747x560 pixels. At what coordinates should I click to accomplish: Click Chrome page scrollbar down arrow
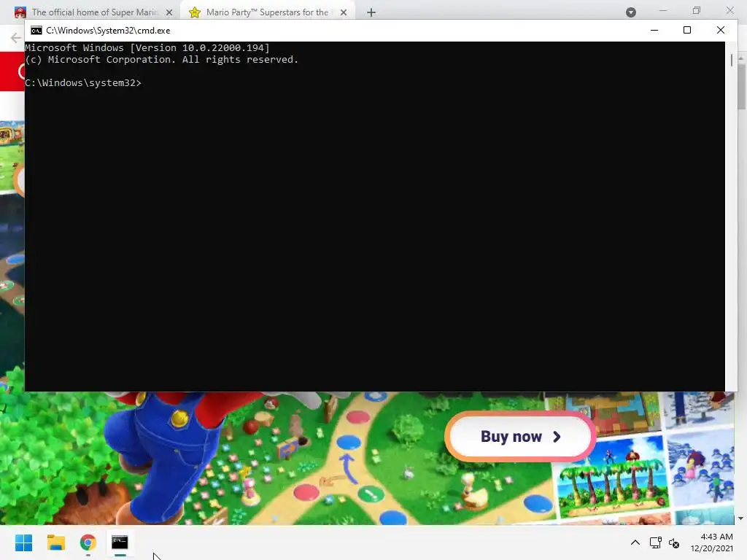[x=741, y=518]
